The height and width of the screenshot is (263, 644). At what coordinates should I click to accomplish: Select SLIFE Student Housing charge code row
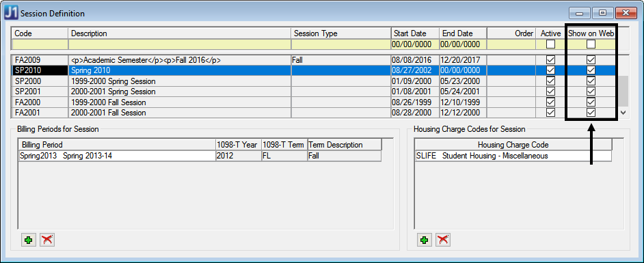click(x=513, y=156)
